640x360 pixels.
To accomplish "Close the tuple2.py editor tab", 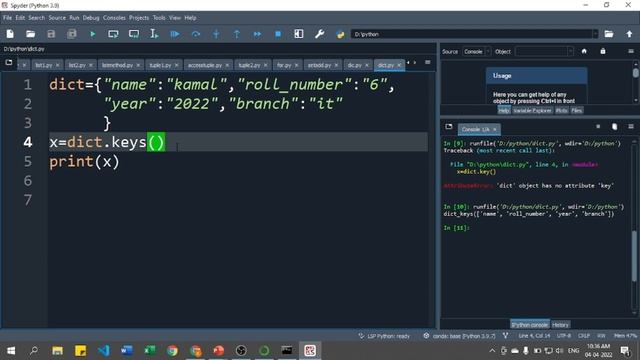I will click(266, 65).
